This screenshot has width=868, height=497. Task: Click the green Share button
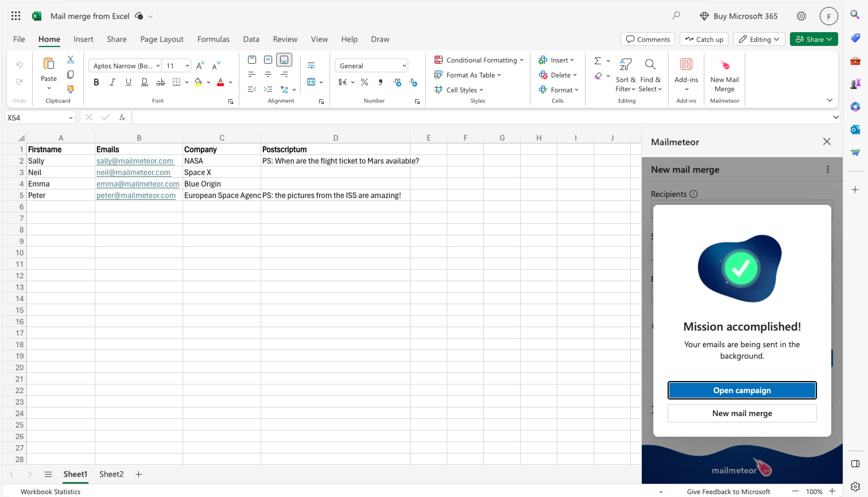[813, 39]
